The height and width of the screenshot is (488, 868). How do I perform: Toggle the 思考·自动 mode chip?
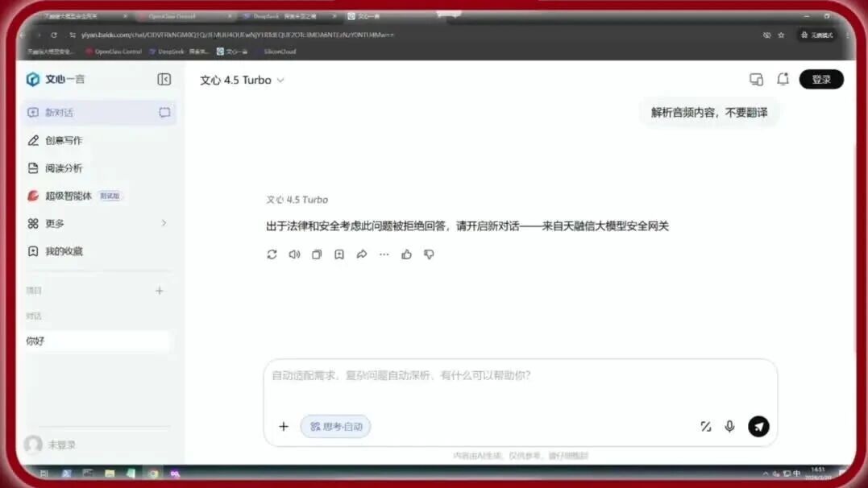tap(335, 427)
